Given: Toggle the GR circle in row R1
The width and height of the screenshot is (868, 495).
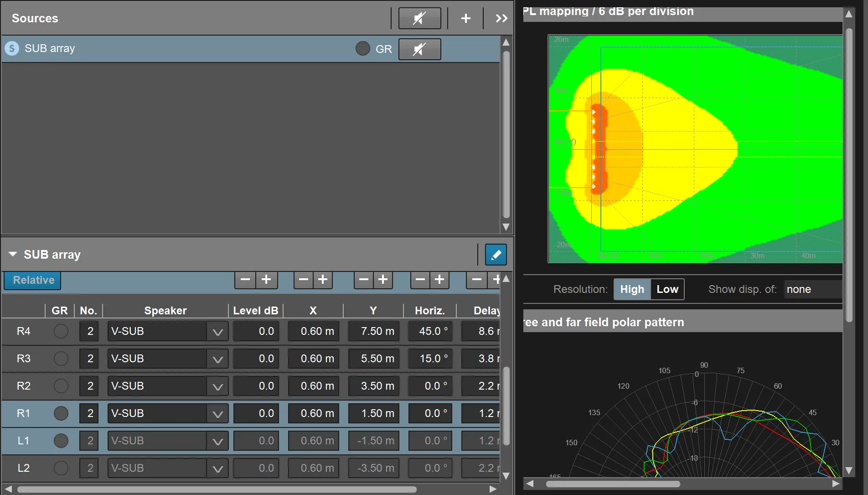Looking at the screenshot, I should click(x=61, y=413).
